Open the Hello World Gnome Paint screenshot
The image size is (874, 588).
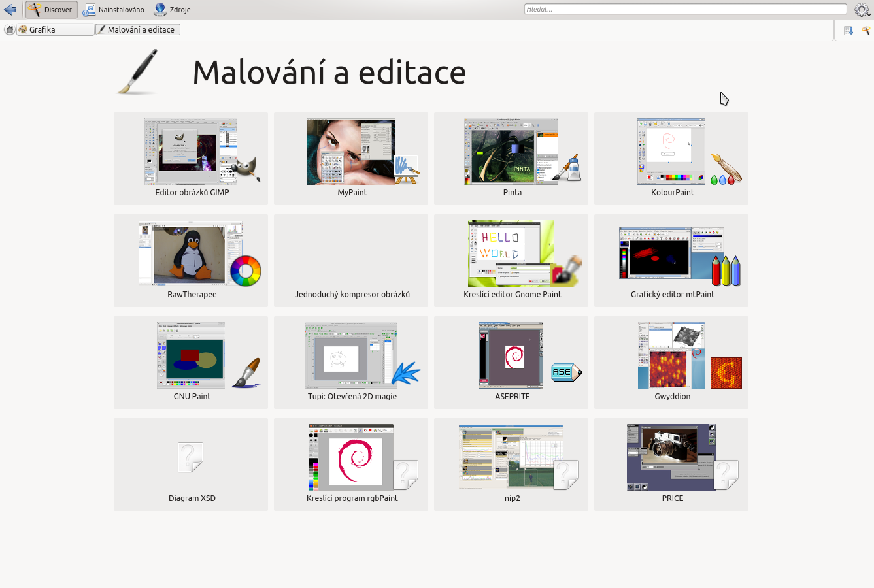(x=511, y=253)
